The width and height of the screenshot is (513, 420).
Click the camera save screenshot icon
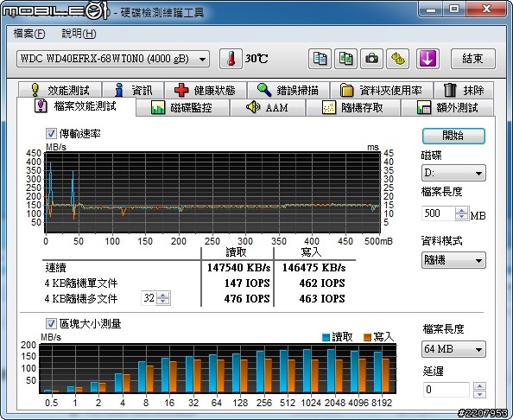(x=371, y=59)
